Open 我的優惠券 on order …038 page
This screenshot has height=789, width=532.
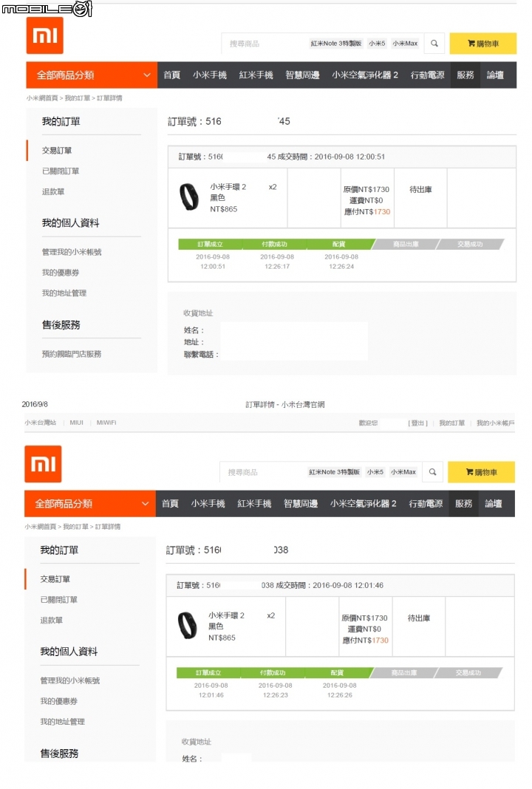pos(59,701)
